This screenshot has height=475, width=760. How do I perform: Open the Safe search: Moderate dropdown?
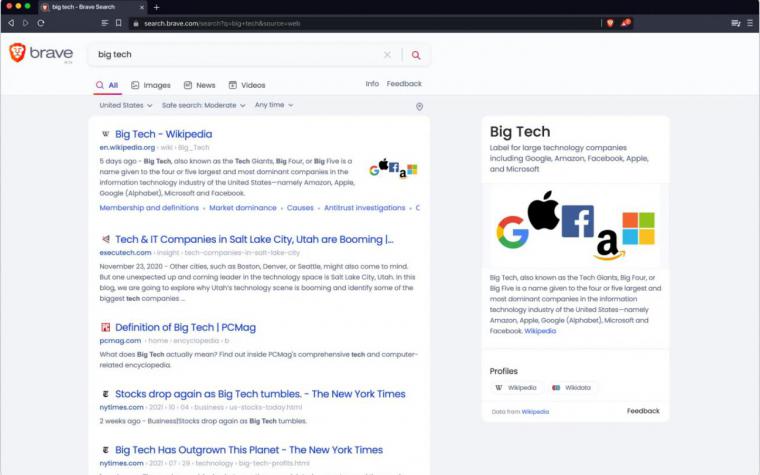tap(204, 105)
